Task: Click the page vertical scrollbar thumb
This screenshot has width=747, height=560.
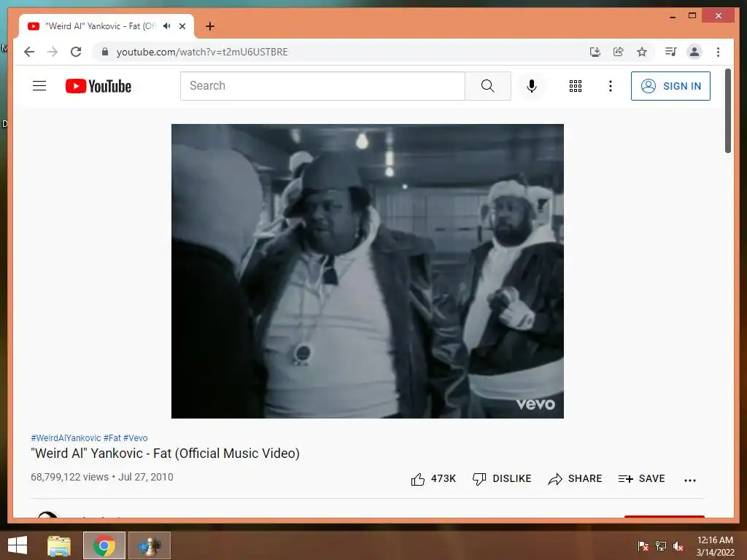Action: (727, 111)
